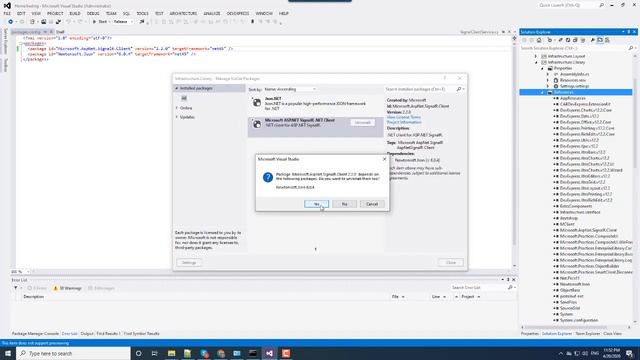Close the Manage NuGet Packages window
This screenshot has width=640, height=360.
[451, 262]
